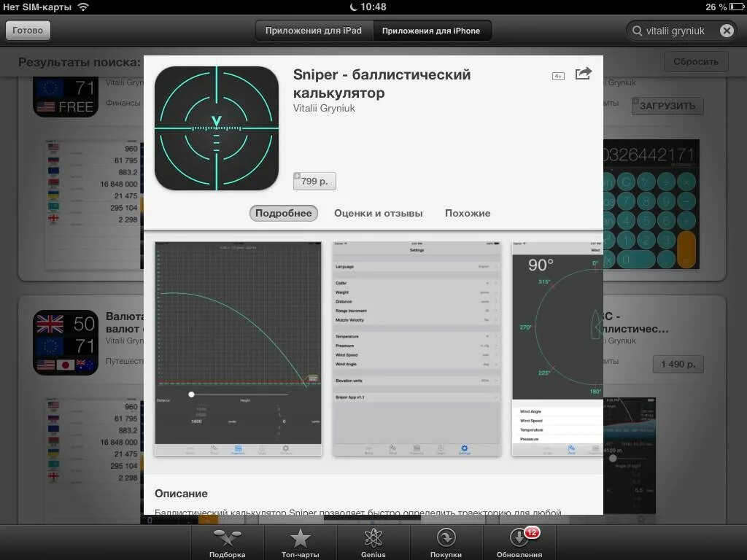Image resolution: width=747 pixels, height=560 pixels.
Task: Open currency app icon with 71 FREE
Action: [x=66, y=98]
